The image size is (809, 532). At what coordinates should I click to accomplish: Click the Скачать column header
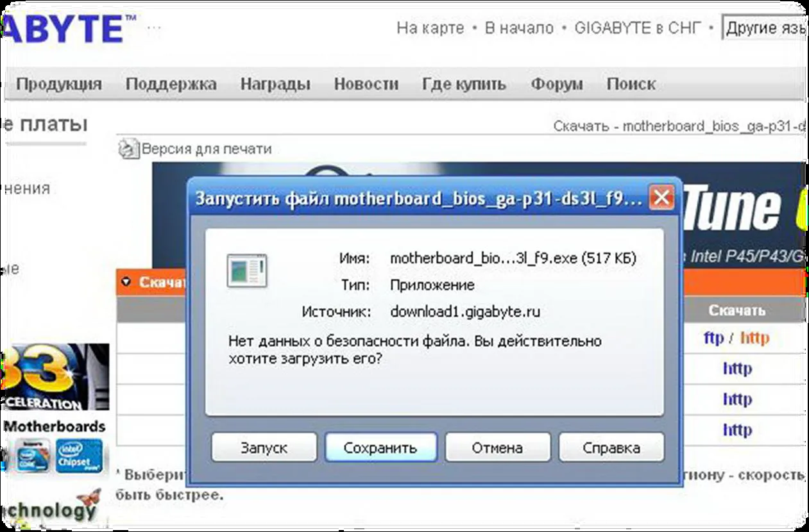point(737,310)
